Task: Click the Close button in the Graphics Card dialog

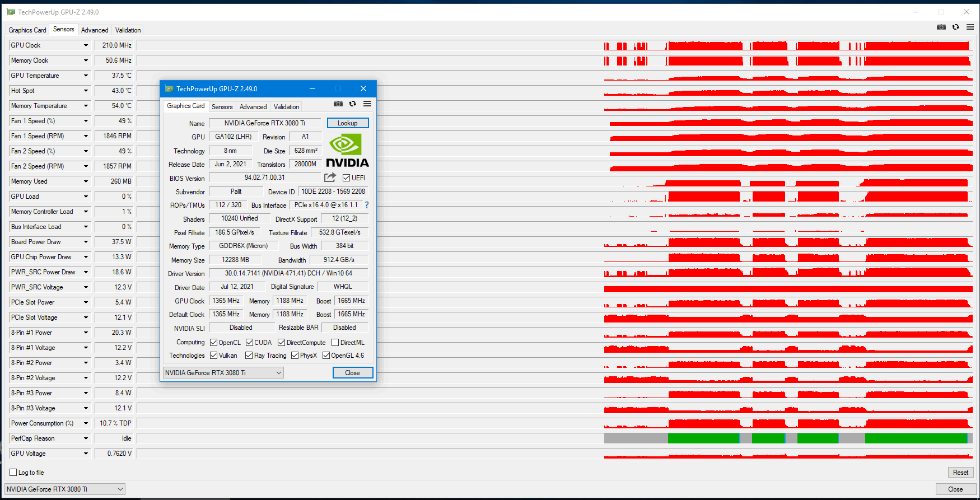Action: (x=352, y=373)
